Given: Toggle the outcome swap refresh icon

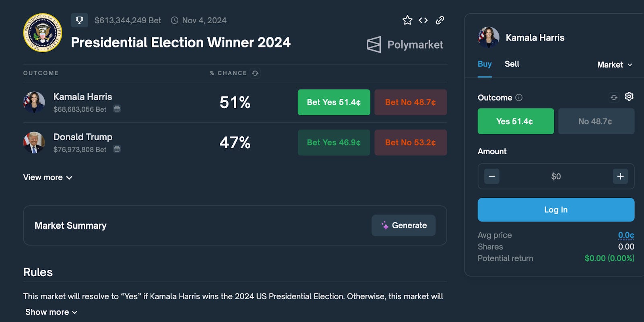Looking at the screenshot, I should click(614, 97).
